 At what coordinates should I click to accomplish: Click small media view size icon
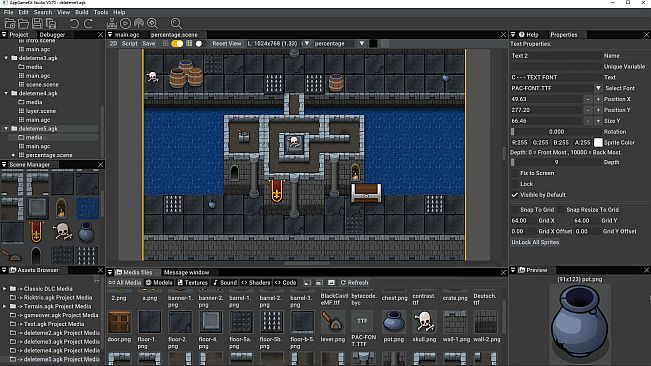point(307,283)
